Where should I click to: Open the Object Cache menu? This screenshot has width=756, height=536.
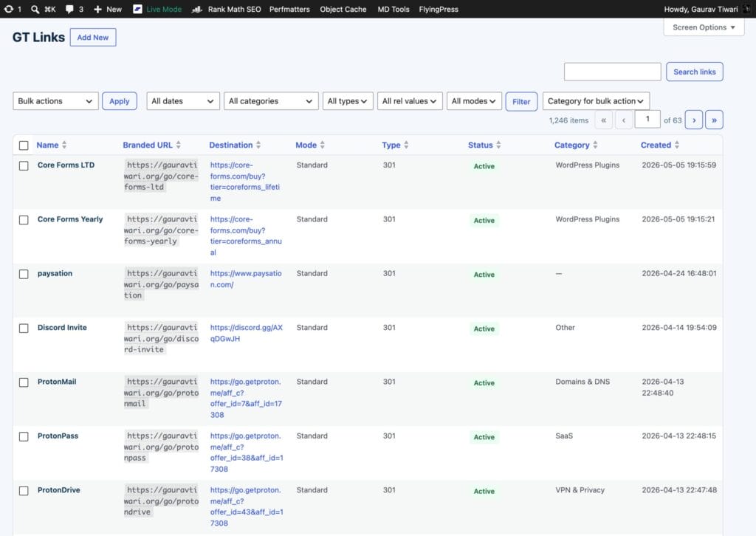[x=343, y=9]
